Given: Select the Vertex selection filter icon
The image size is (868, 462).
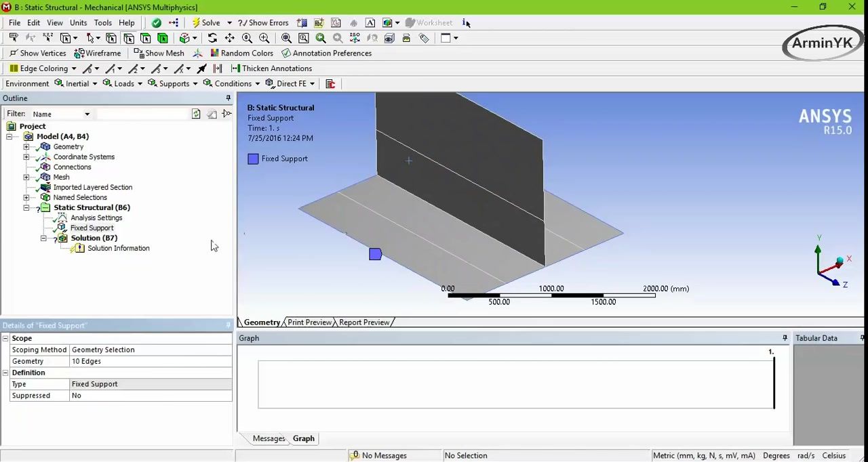Looking at the screenshot, I should coord(111,38).
